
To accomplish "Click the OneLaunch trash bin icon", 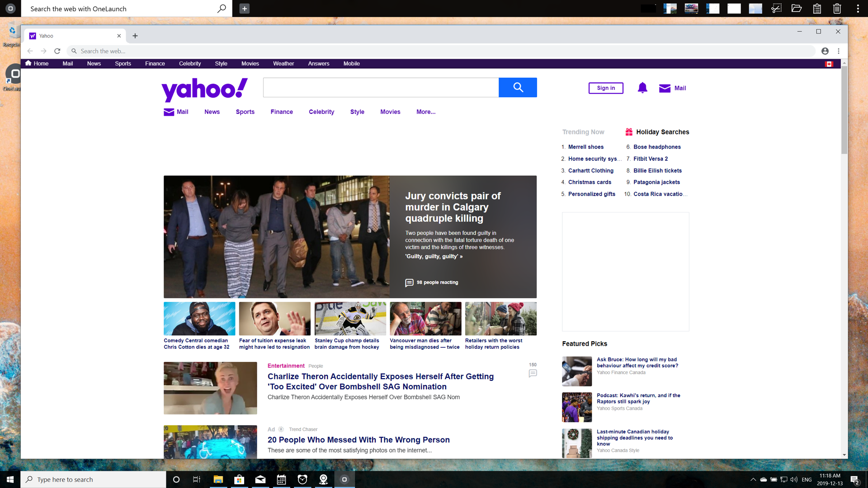I will click(x=837, y=9).
